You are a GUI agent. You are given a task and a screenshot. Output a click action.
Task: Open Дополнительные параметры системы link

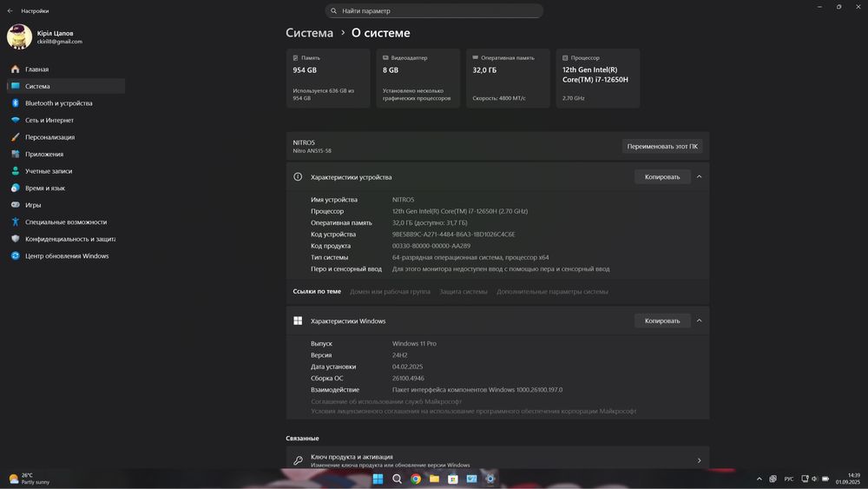click(x=552, y=291)
